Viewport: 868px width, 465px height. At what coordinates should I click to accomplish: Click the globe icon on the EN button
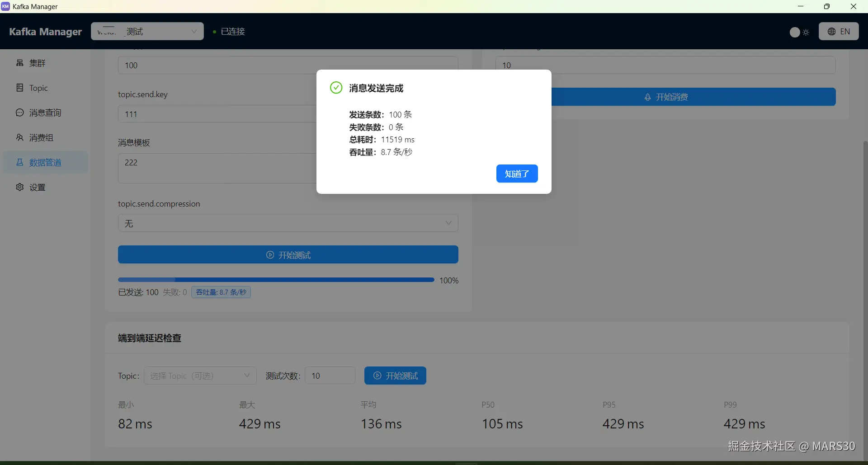coord(831,32)
